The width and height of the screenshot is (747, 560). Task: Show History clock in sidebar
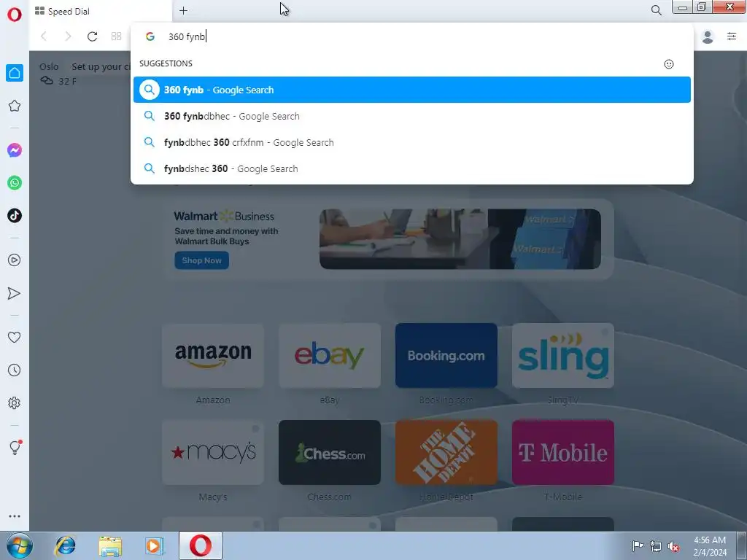pyautogui.click(x=15, y=370)
